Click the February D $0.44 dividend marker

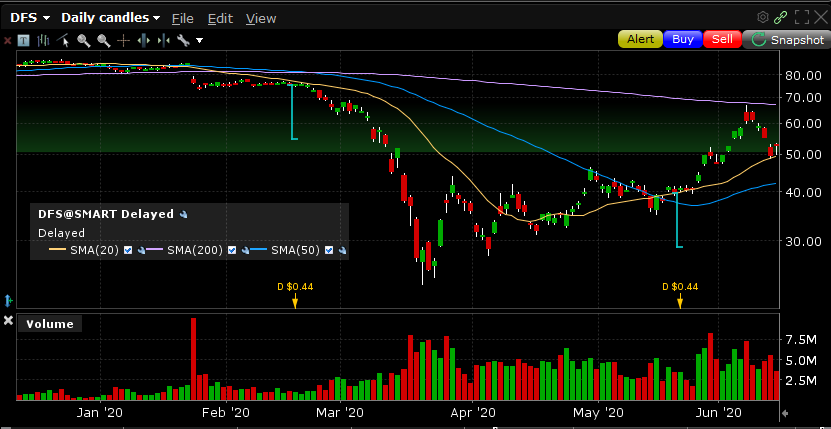[x=295, y=294]
